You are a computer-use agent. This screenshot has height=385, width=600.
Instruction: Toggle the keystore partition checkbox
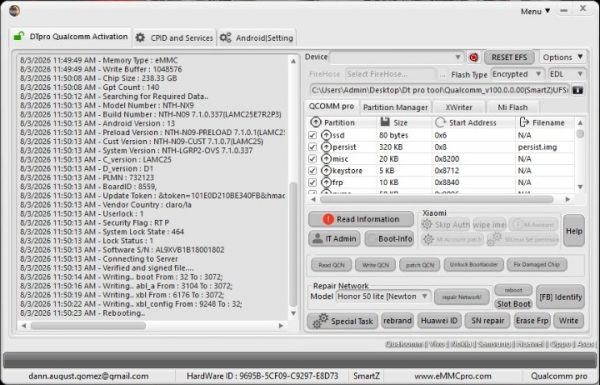[312, 171]
